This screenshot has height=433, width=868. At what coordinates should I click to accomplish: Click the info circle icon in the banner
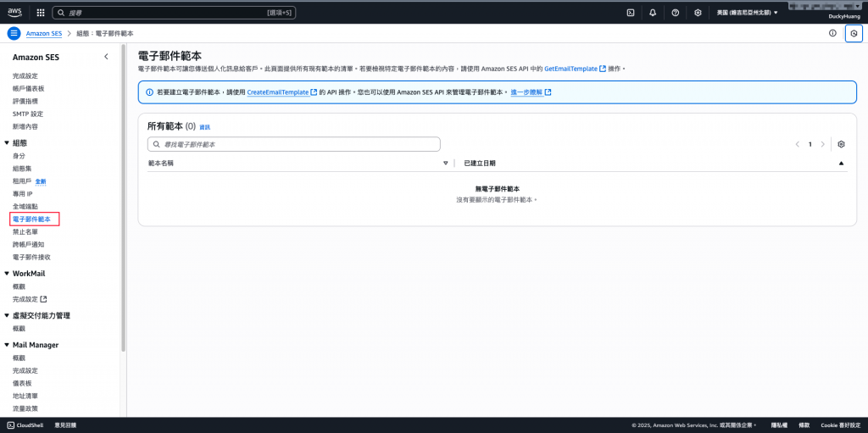[x=149, y=92]
